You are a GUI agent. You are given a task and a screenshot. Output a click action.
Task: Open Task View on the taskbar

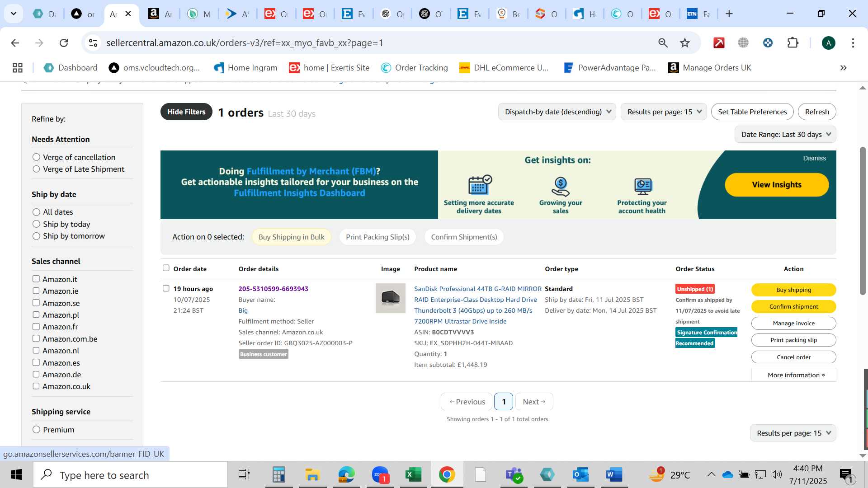tap(244, 475)
